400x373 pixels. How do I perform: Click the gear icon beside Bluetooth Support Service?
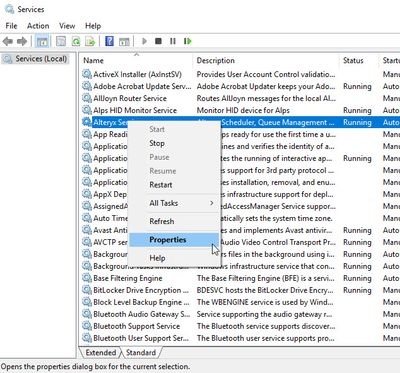click(x=87, y=326)
